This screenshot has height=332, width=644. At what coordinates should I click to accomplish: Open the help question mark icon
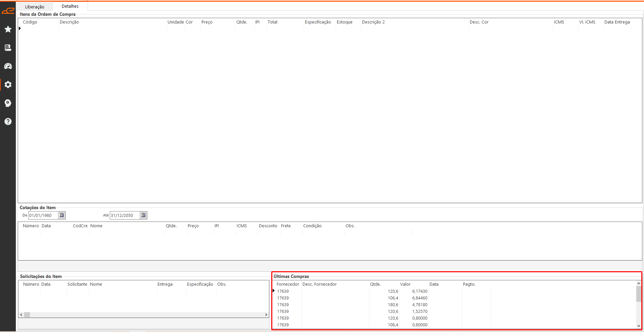click(8, 122)
